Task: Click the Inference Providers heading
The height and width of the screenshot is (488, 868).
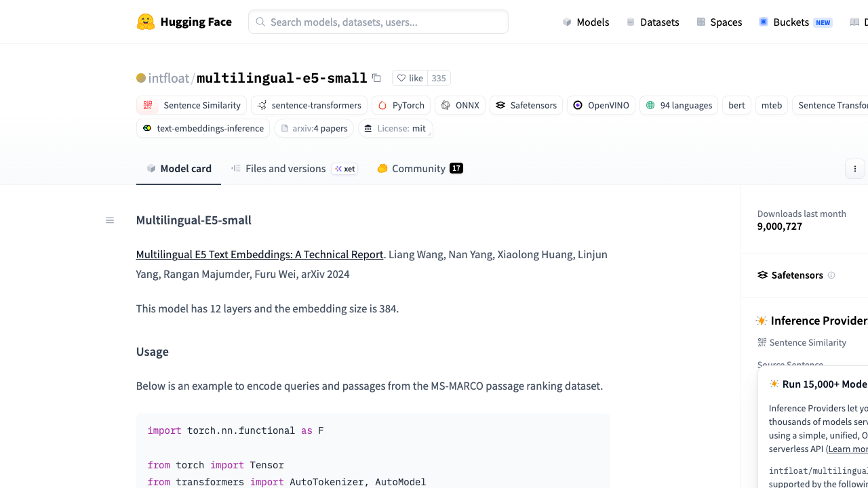Action: point(812,321)
